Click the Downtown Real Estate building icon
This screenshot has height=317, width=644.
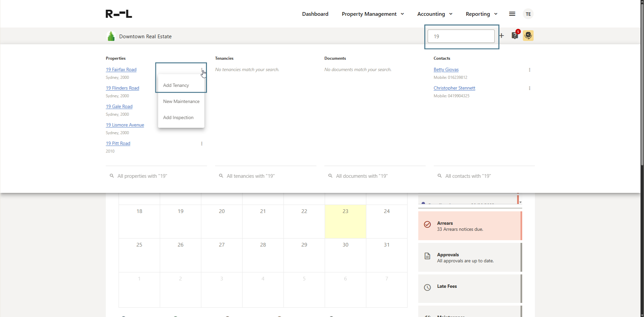111,36
